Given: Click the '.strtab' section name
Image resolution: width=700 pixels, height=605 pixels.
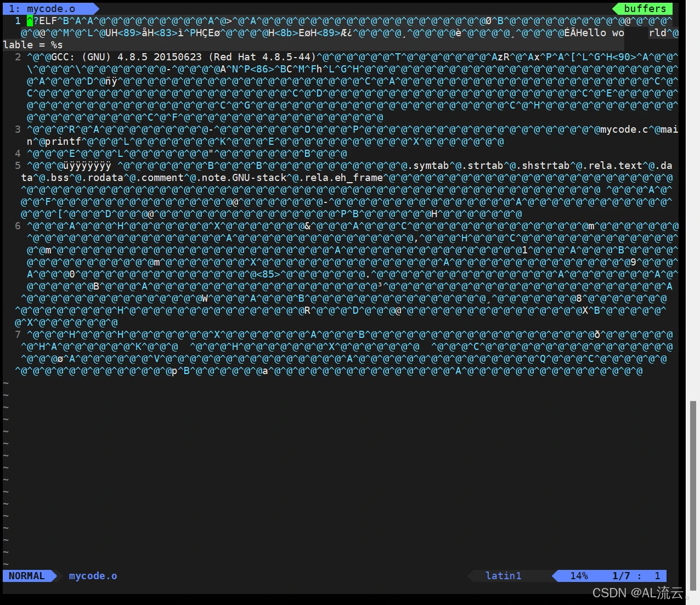Looking at the screenshot, I should (482, 166).
